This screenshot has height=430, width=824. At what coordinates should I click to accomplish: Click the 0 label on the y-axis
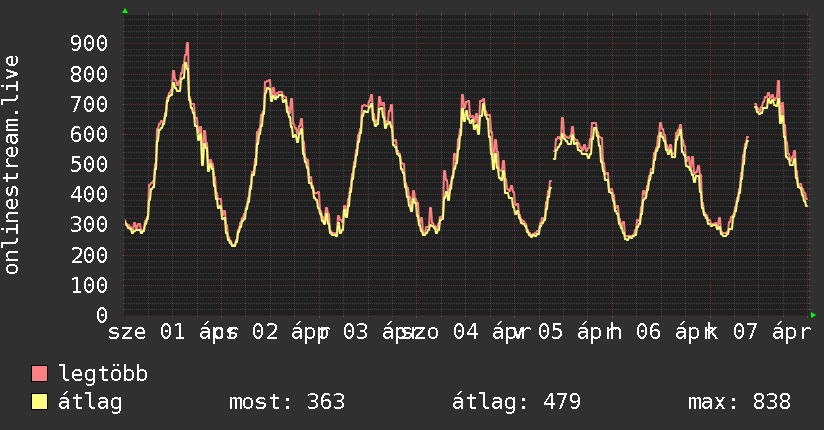tap(101, 315)
